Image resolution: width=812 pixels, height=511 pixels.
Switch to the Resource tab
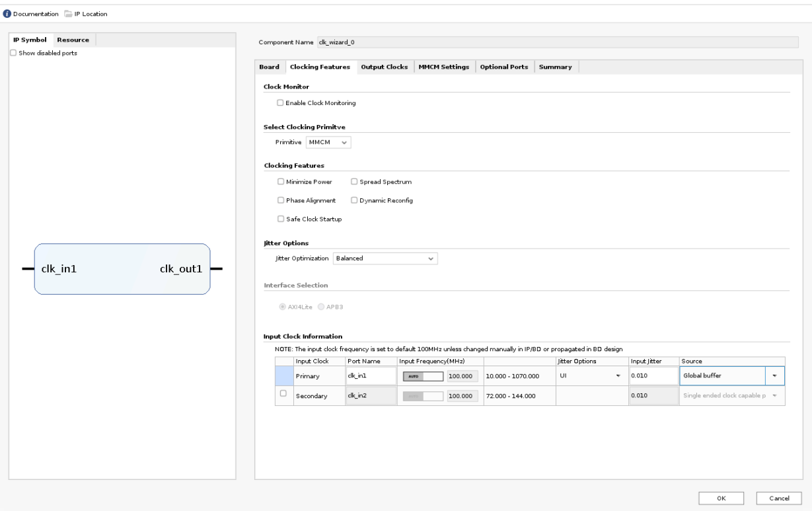tap(73, 40)
